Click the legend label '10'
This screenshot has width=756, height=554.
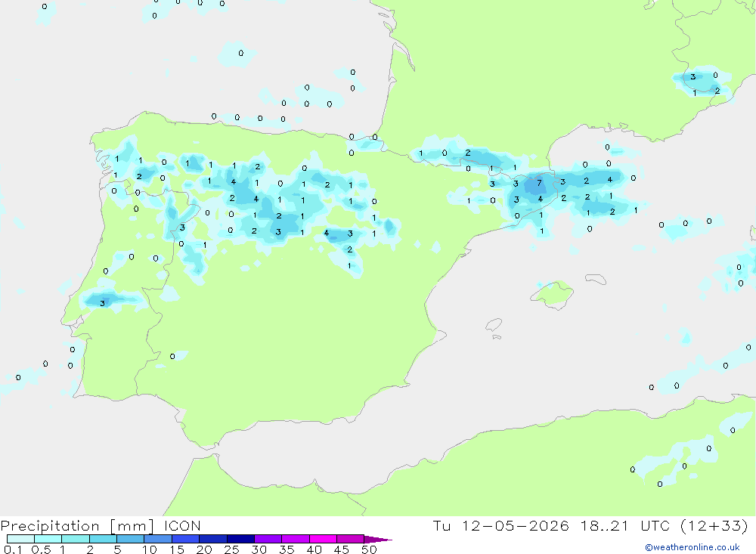150,549
